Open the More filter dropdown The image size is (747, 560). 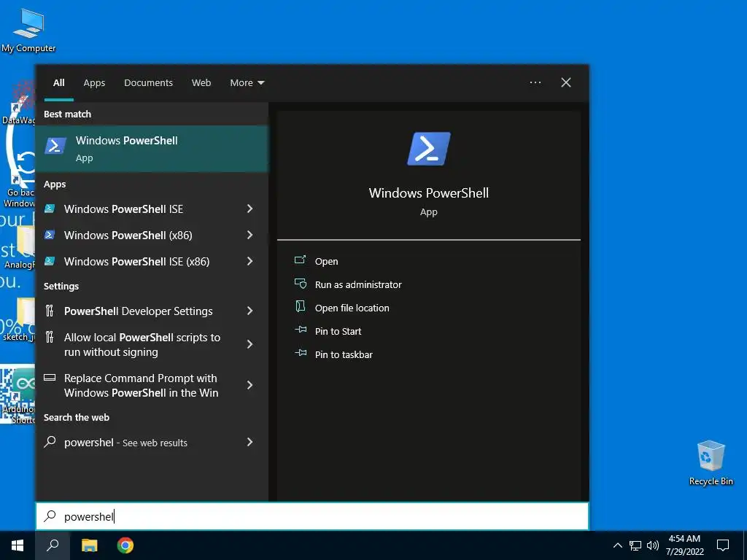pyautogui.click(x=247, y=83)
